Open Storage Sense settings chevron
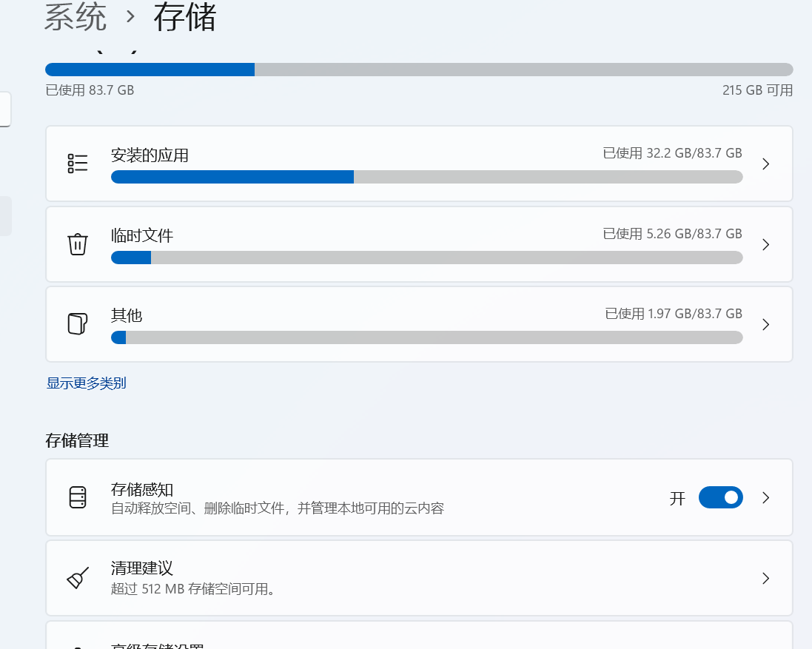The image size is (812, 649). pyautogui.click(x=766, y=497)
